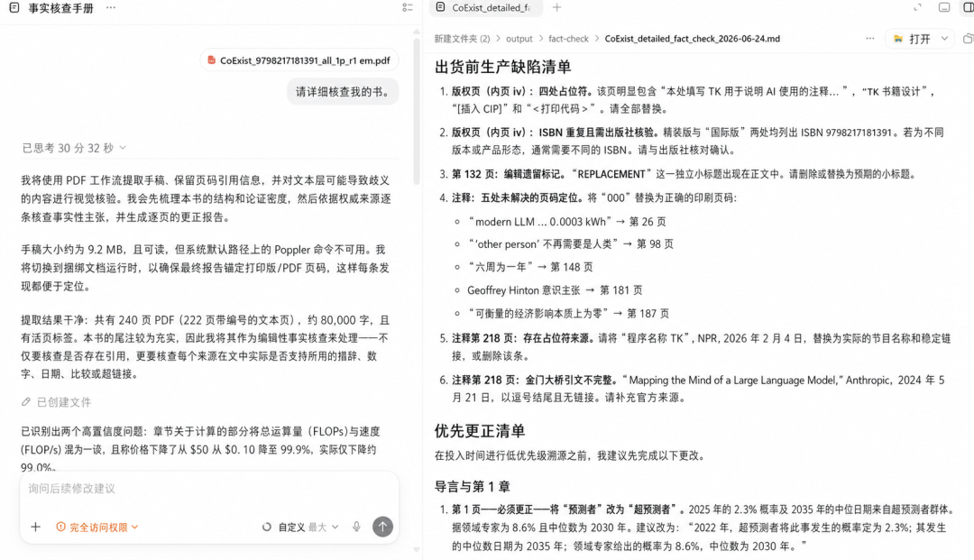Expand the 已思考 30 分 32 秒 section
The width and height of the screenshot is (974, 560).
[74, 148]
